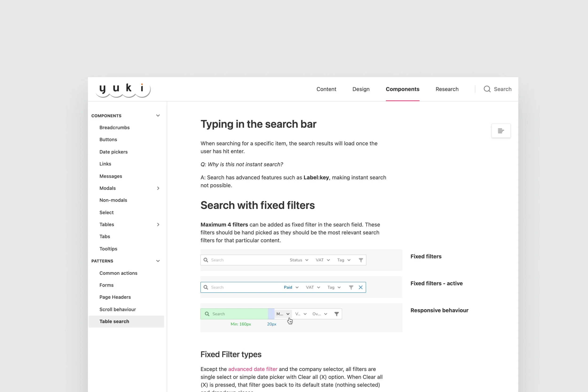The width and height of the screenshot is (588, 392).
Task: Open the truncated M... dropdown
Action: point(283,314)
